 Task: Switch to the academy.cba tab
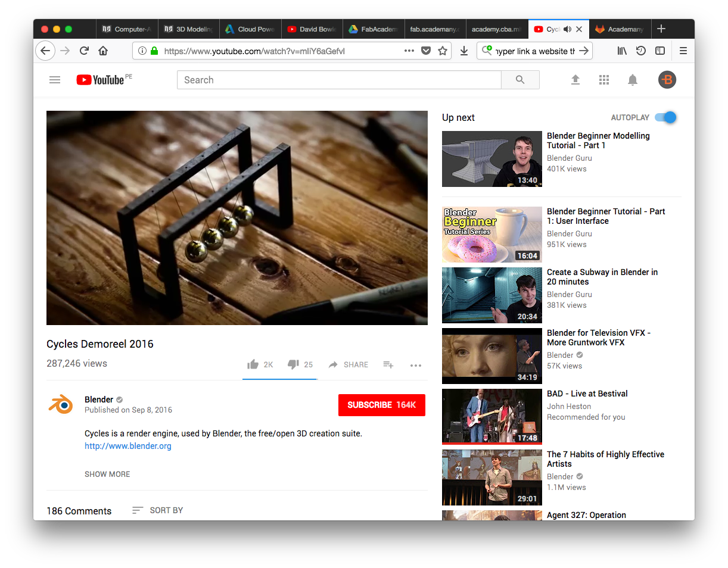coord(497,29)
